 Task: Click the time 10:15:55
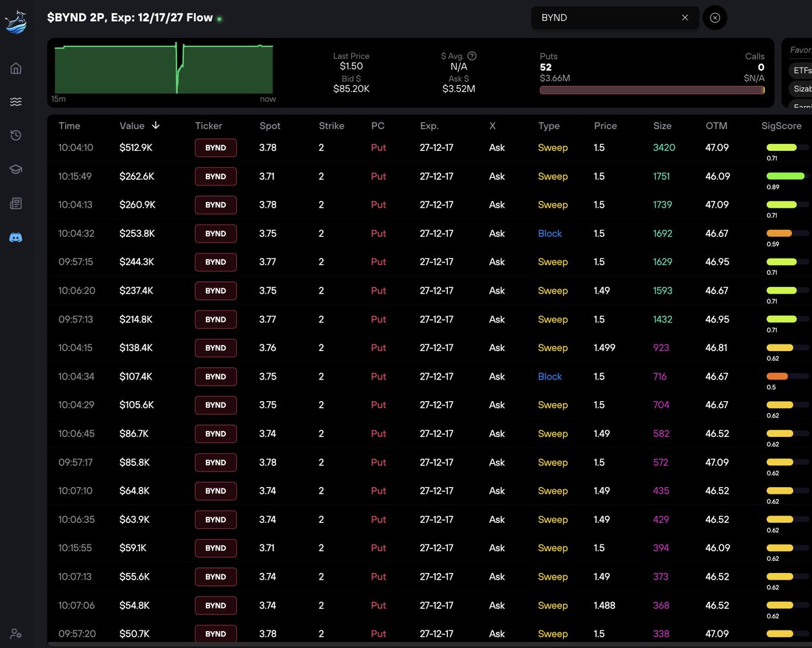coord(76,548)
